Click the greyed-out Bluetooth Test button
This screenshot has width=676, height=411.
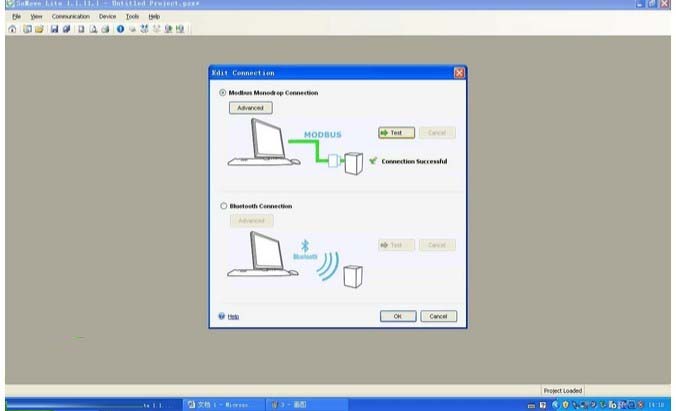click(397, 245)
